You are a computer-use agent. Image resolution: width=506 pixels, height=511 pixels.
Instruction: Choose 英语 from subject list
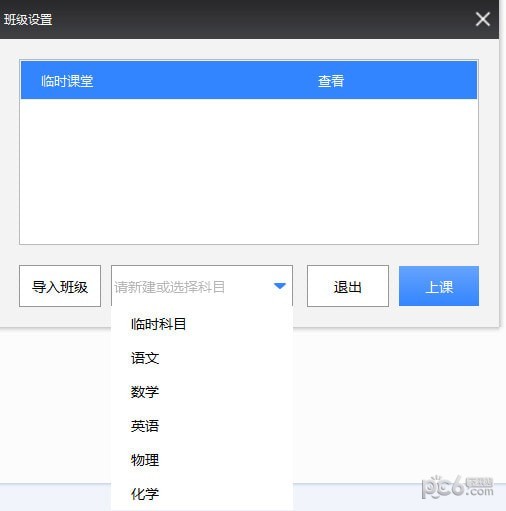point(202,426)
